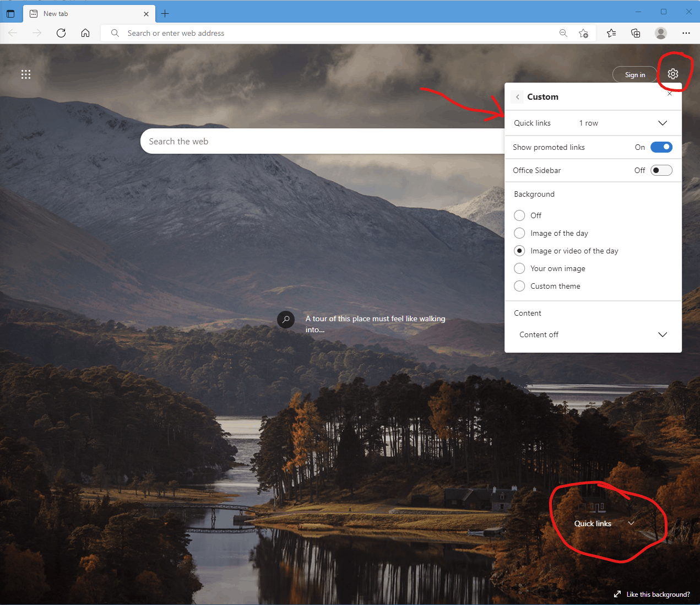Go forward with the forward arrow

point(37,33)
